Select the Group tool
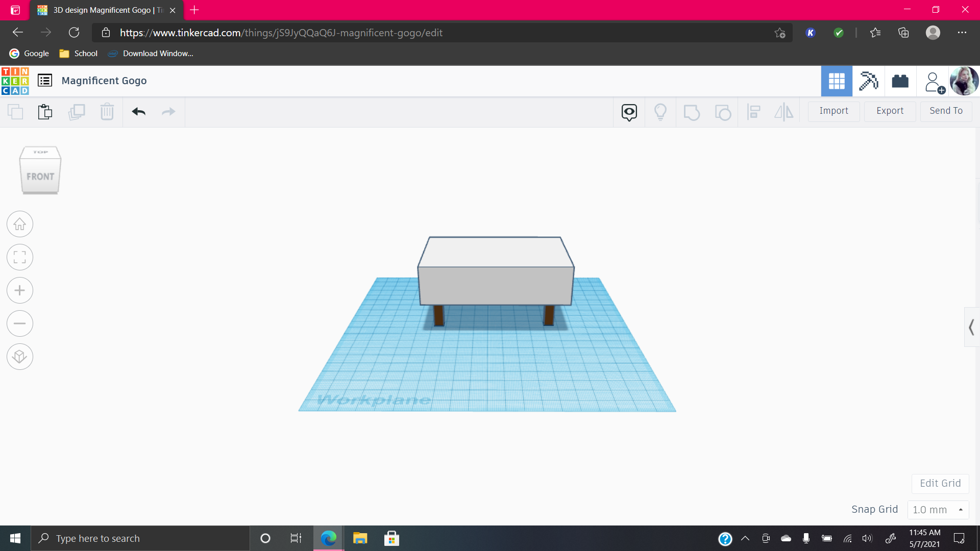Screen dimensions: 980x551 (692, 112)
